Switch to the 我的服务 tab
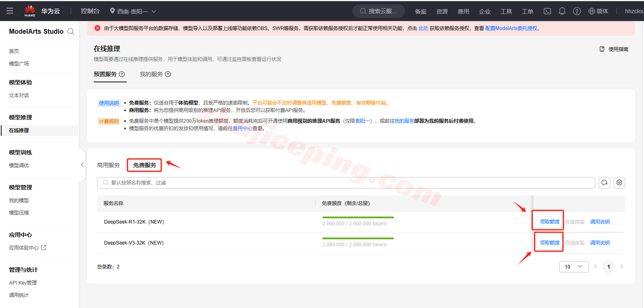Image resolution: width=644 pixels, height=308 pixels. [151, 75]
